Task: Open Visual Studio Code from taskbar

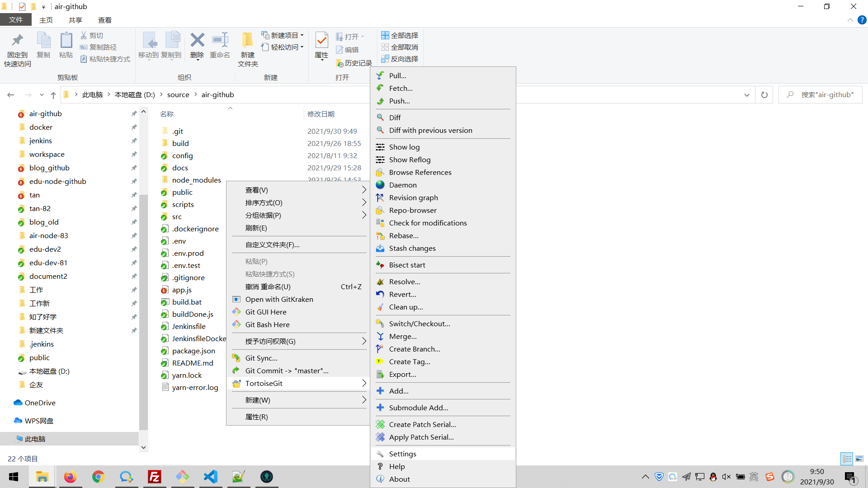Action: [x=211, y=477]
